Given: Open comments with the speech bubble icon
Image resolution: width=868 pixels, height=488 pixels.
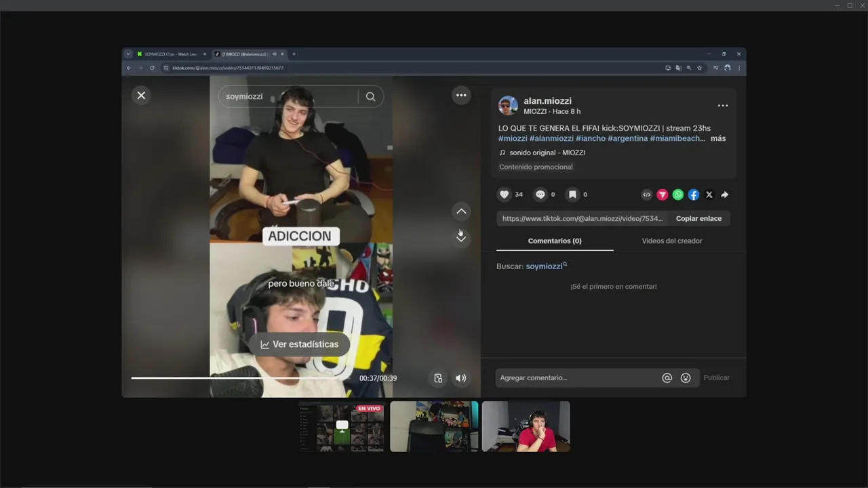Looking at the screenshot, I should pos(540,195).
